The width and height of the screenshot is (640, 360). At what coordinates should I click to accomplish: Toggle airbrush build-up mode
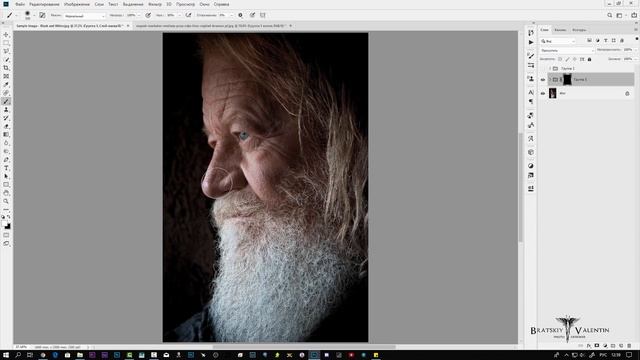[x=188, y=15]
